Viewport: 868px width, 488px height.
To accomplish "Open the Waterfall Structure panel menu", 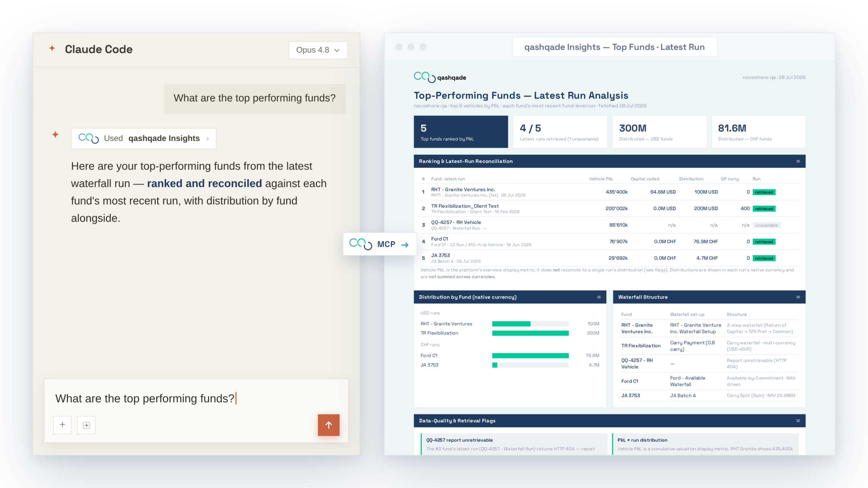I will [798, 297].
